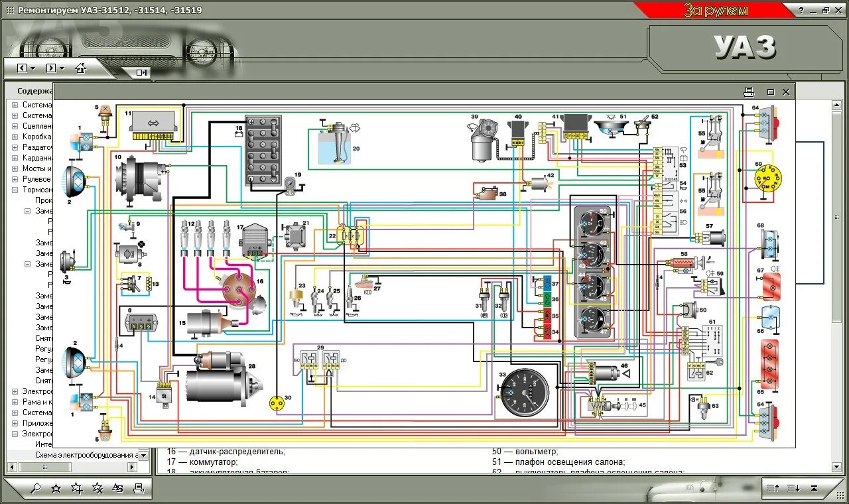The width and height of the screenshot is (849, 504).
Task: Click legend line 16 — датчик-распределитель
Action: (226, 452)
